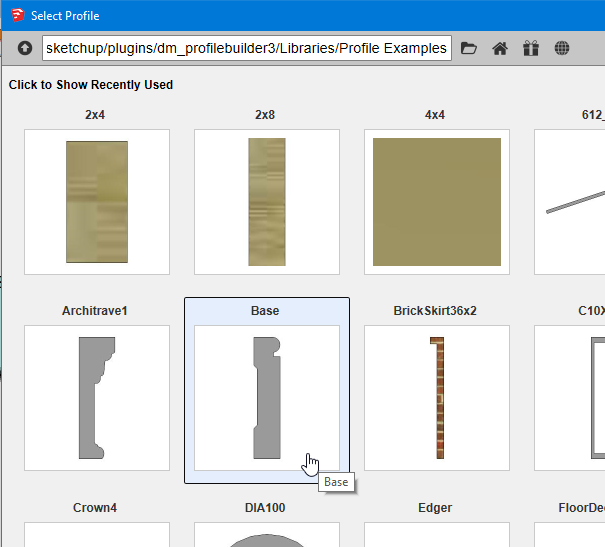This screenshot has width=605, height=547.
Task: Open the gift box icon
Action: point(531,48)
